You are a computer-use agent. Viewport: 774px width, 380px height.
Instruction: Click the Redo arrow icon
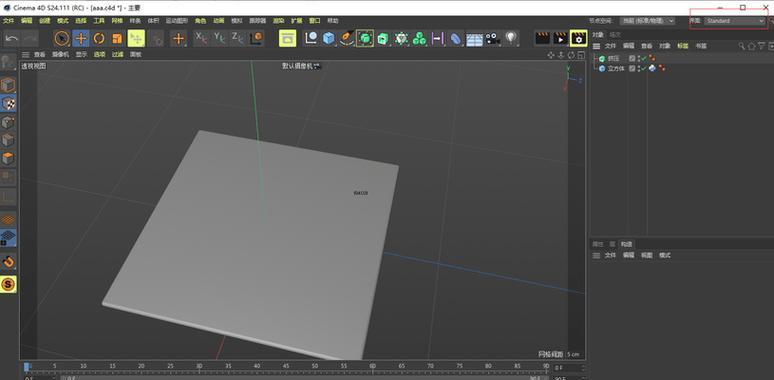tap(30, 38)
